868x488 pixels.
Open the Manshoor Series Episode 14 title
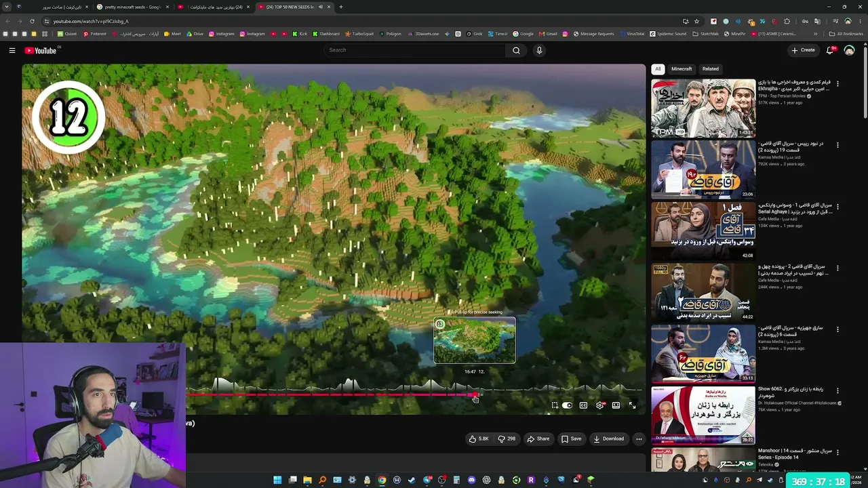795,454
